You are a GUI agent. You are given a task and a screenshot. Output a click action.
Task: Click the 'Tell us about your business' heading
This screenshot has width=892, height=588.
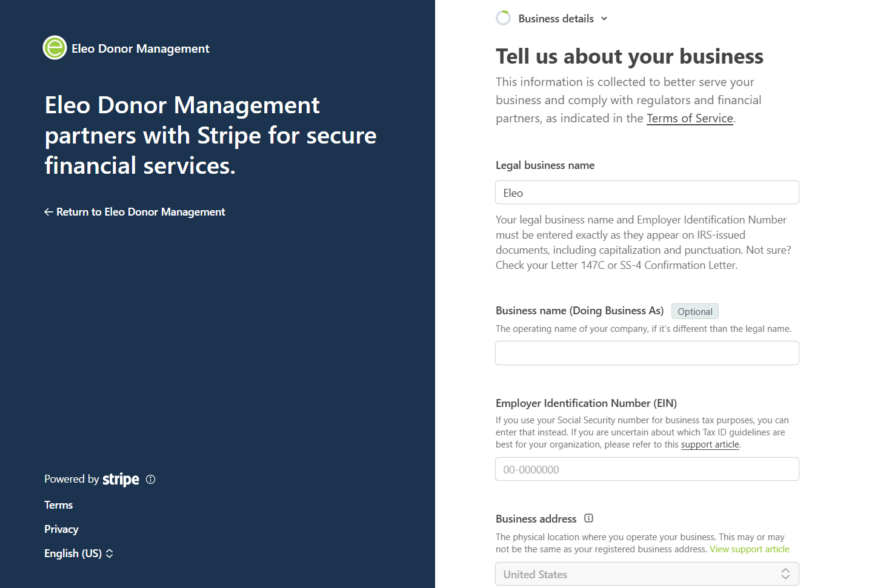click(630, 56)
